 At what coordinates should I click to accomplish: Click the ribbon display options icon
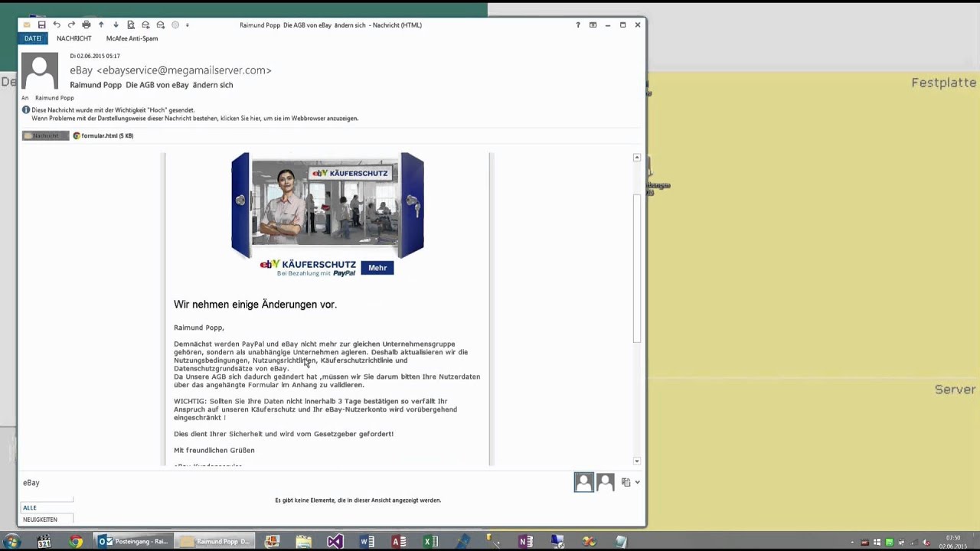(x=593, y=24)
